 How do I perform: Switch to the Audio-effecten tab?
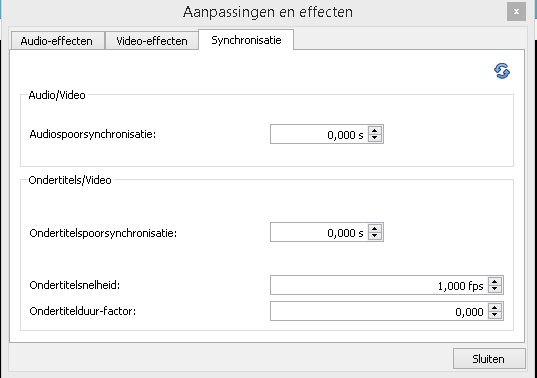(58, 41)
